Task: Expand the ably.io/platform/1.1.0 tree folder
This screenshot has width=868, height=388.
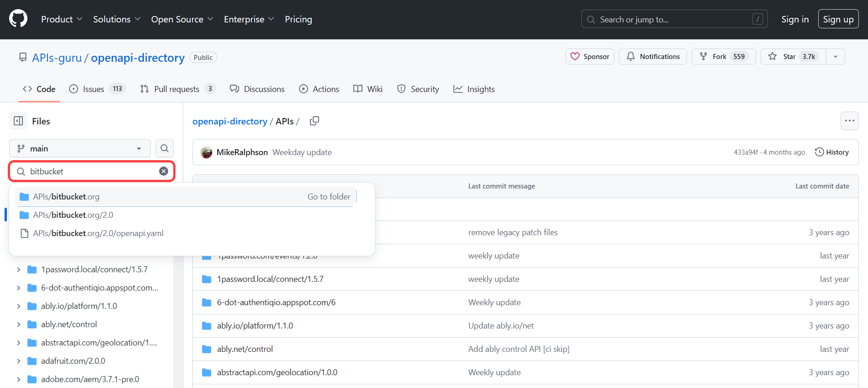Action: point(19,306)
